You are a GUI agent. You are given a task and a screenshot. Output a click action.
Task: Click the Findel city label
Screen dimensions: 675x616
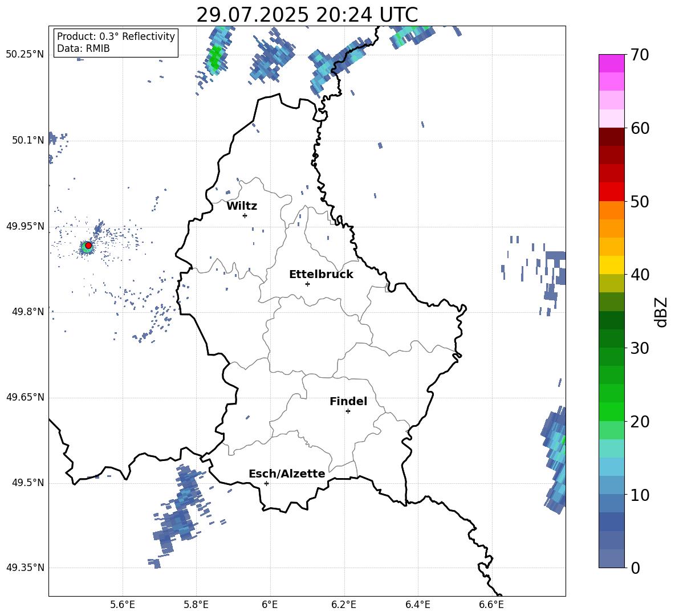coord(348,401)
